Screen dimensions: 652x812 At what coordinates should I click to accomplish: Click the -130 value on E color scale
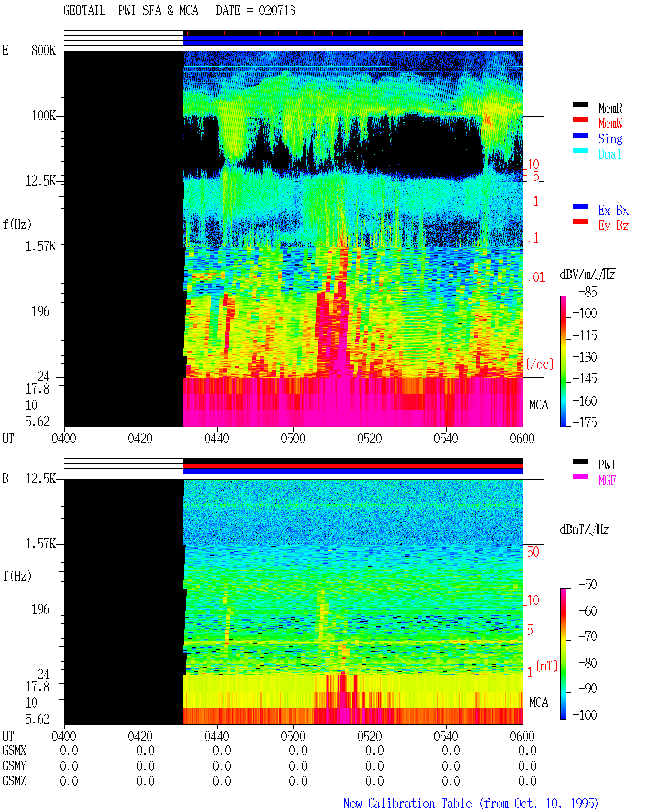point(585,357)
